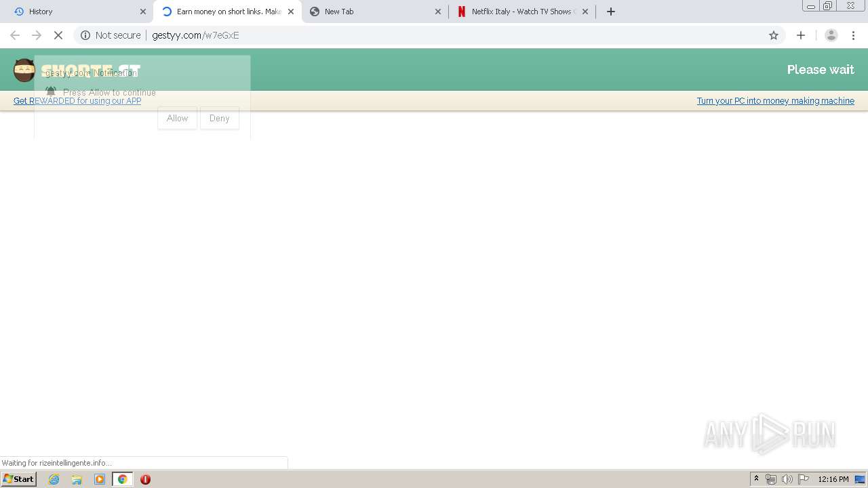Screen dimensions: 868x488
Task: Launch Internet Explorer from taskbar
Action: click(x=54, y=479)
